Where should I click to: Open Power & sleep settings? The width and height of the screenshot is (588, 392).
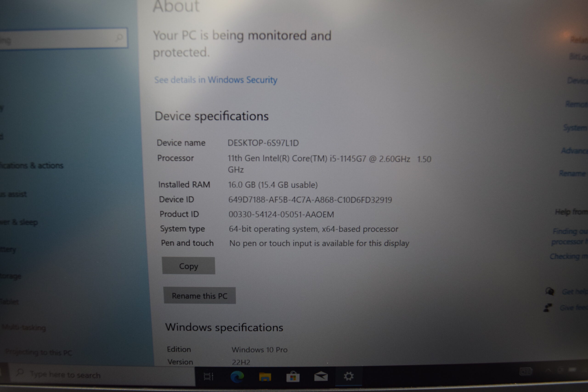19,222
